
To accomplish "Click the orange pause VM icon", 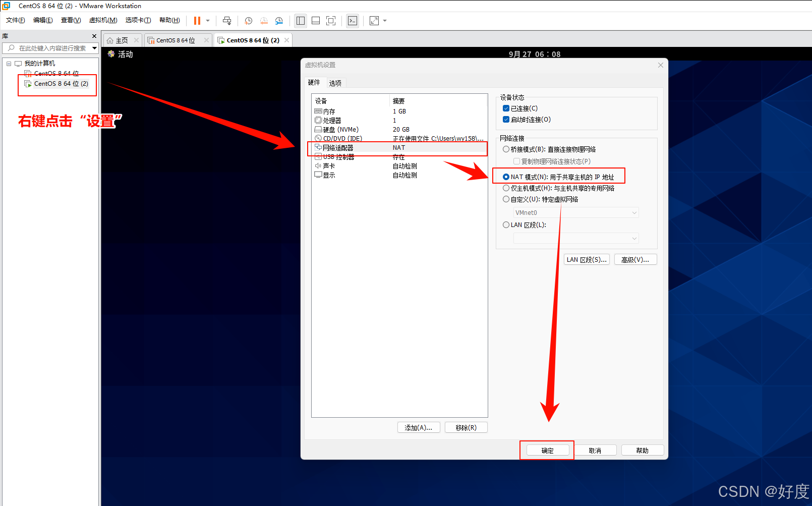I will pyautogui.click(x=197, y=21).
